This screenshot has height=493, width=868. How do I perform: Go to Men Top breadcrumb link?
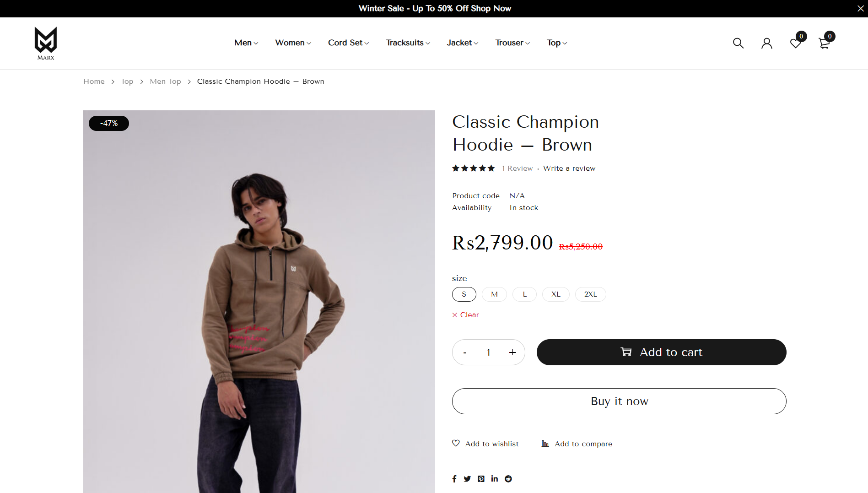(165, 81)
